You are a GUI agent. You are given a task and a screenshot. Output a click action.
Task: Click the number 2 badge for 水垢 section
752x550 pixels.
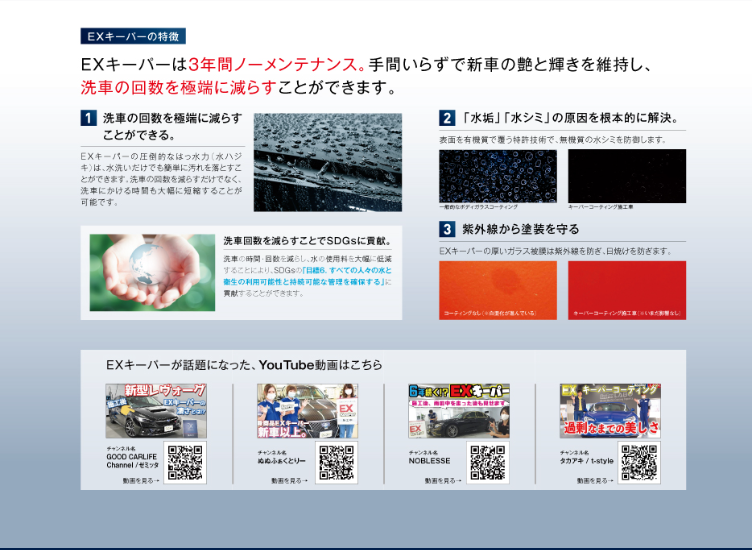447,118
